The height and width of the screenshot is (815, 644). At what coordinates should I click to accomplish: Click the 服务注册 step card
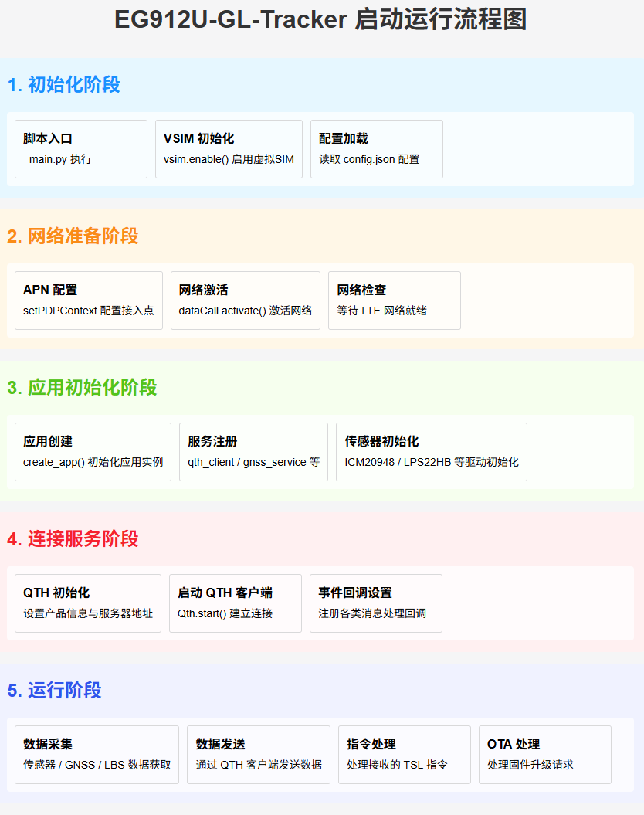tap(253, 452)
